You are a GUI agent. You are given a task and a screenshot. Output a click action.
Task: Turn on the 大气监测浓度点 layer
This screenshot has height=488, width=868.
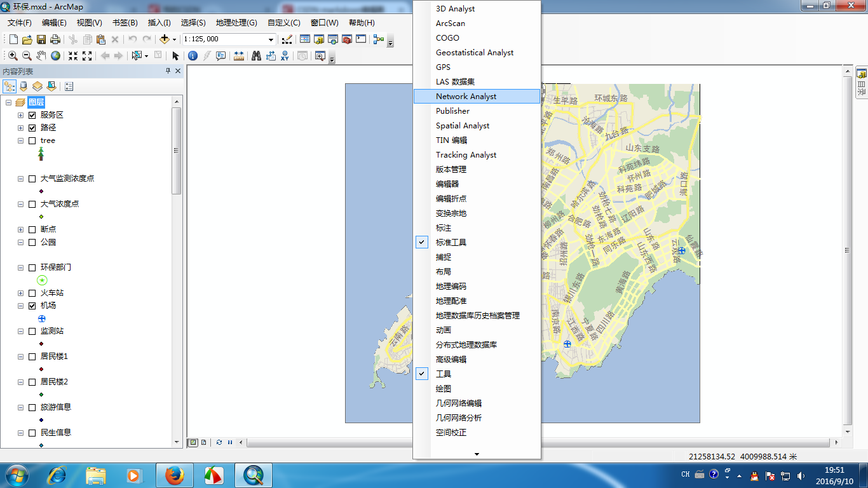[32, 179]
